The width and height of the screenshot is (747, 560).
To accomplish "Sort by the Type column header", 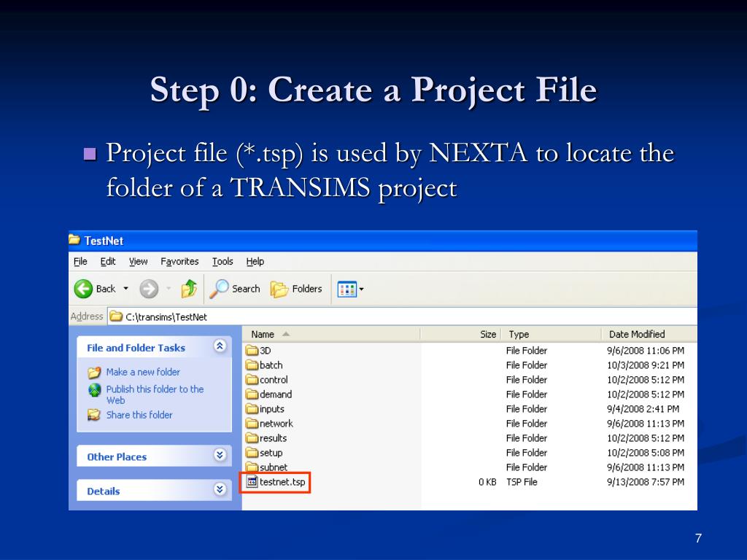I will coord(551,334).
